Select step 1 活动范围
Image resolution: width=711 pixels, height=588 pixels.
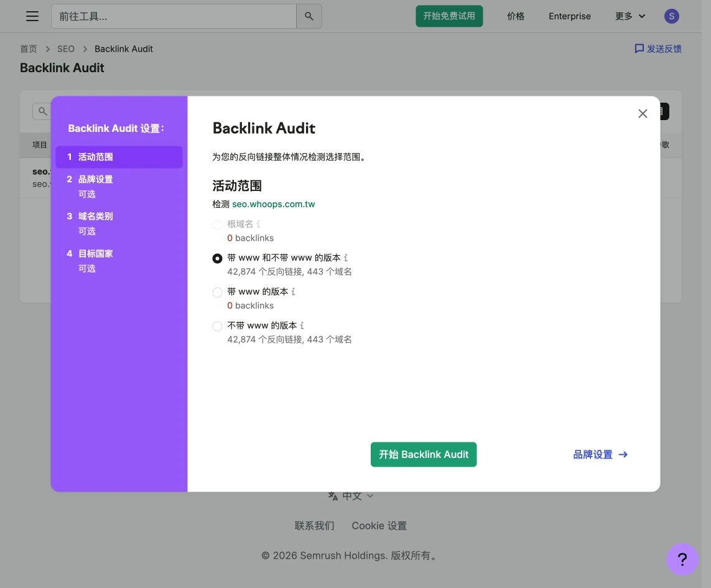click(119, 157)
